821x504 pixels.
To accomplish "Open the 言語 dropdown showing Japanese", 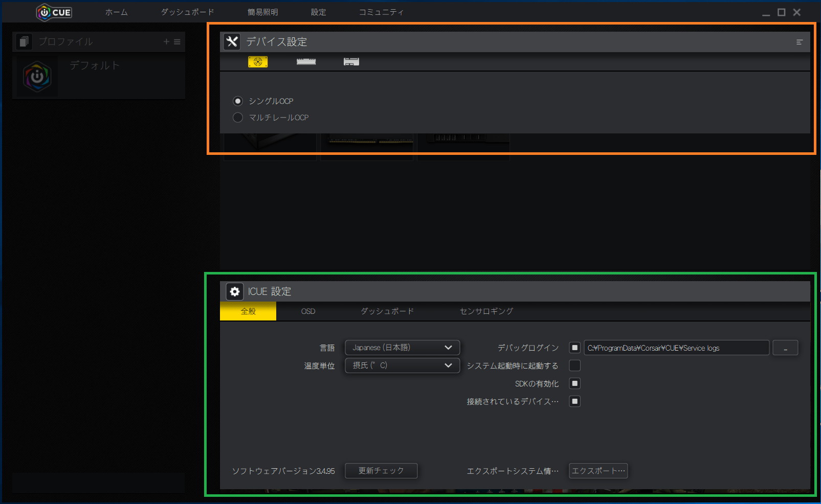I will [x=403, y=348].
